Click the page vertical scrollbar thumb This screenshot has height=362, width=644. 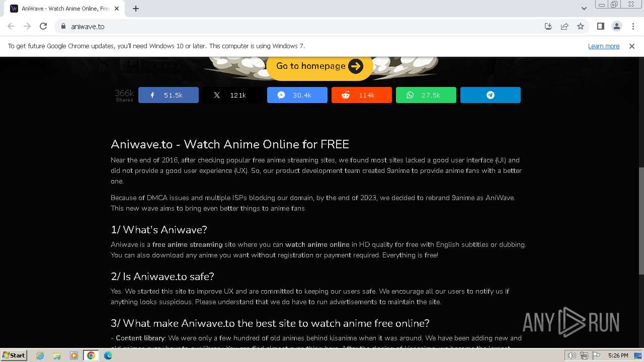coord(641,221)
